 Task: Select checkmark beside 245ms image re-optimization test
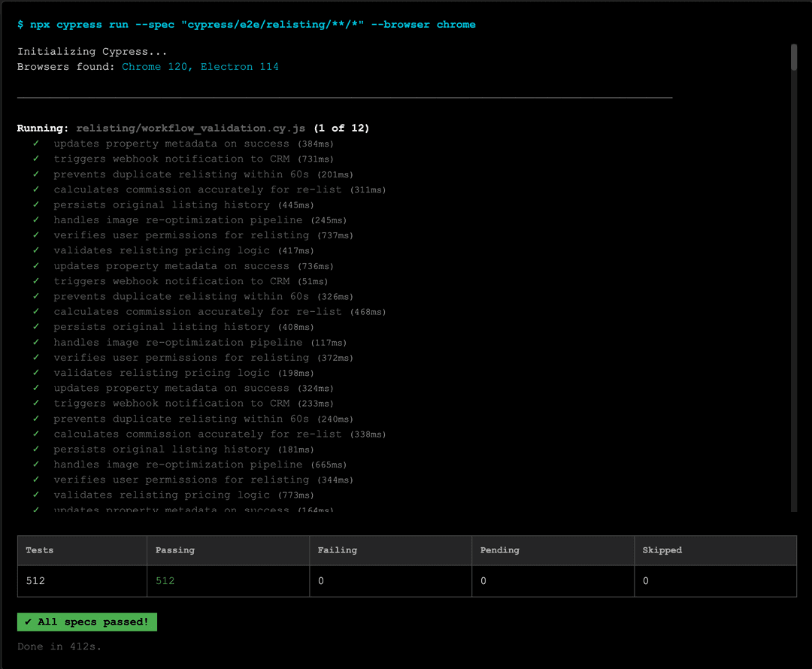pos(35,220)
